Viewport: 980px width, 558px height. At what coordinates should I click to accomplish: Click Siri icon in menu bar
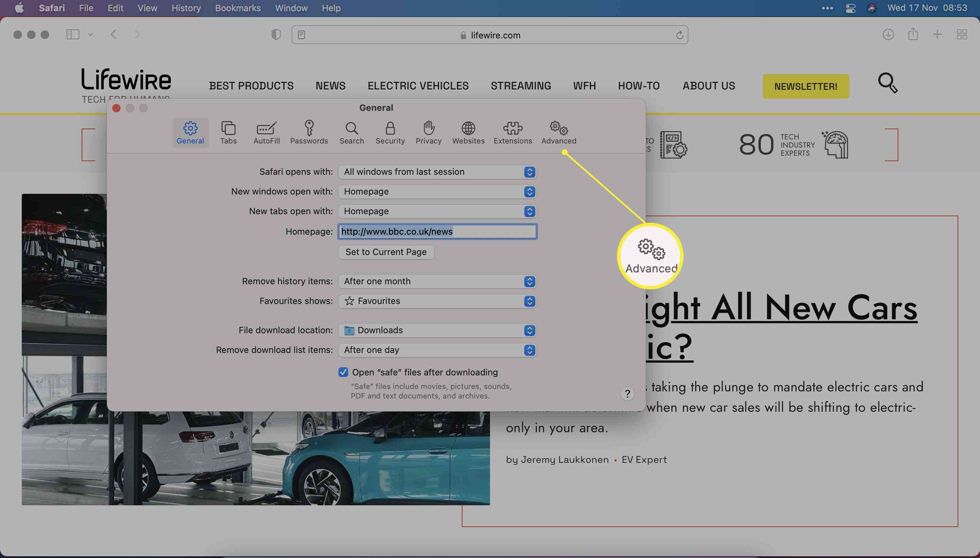[872, 8]
